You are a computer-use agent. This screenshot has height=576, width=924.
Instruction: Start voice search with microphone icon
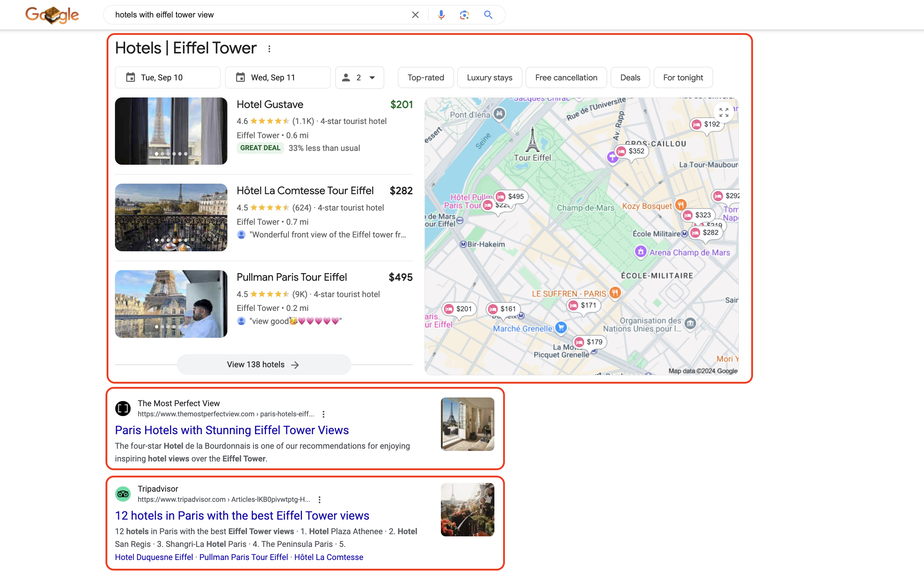[441, 15]
